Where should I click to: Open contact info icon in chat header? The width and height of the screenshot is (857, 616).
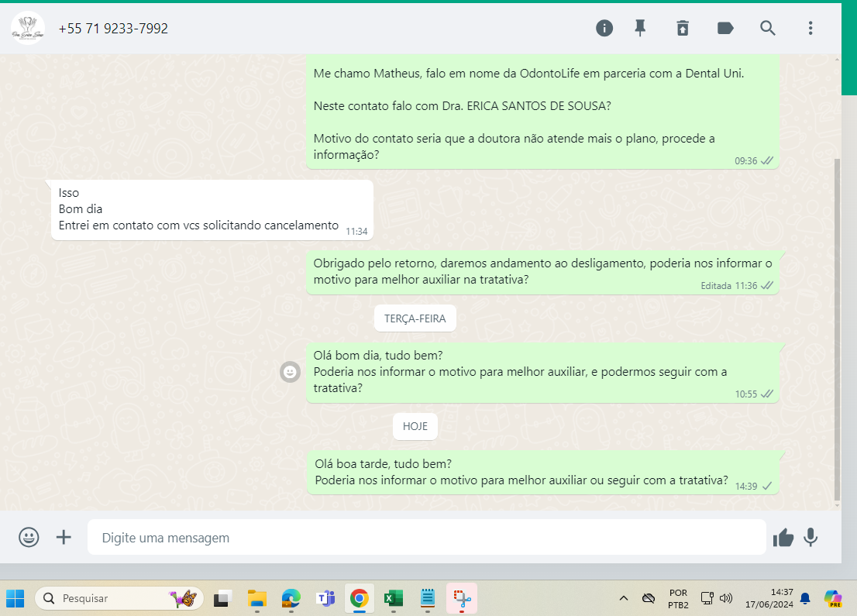coord(604,28)
